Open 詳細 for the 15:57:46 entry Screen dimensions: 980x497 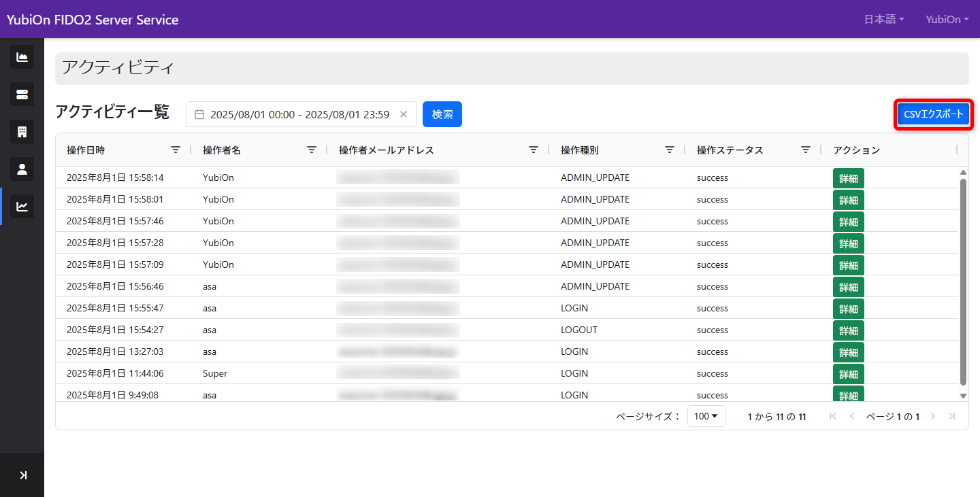pyautogui.click(x=849, y=222)
